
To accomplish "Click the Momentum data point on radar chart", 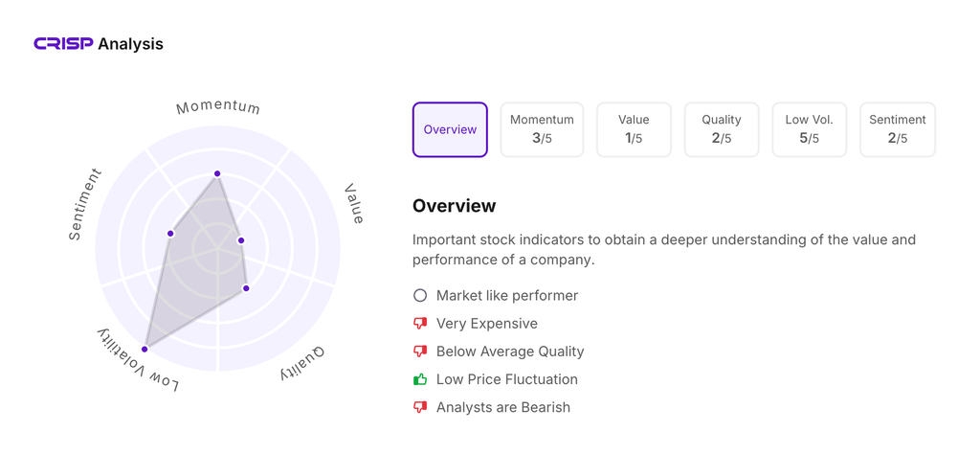I will tap(218, 173).
